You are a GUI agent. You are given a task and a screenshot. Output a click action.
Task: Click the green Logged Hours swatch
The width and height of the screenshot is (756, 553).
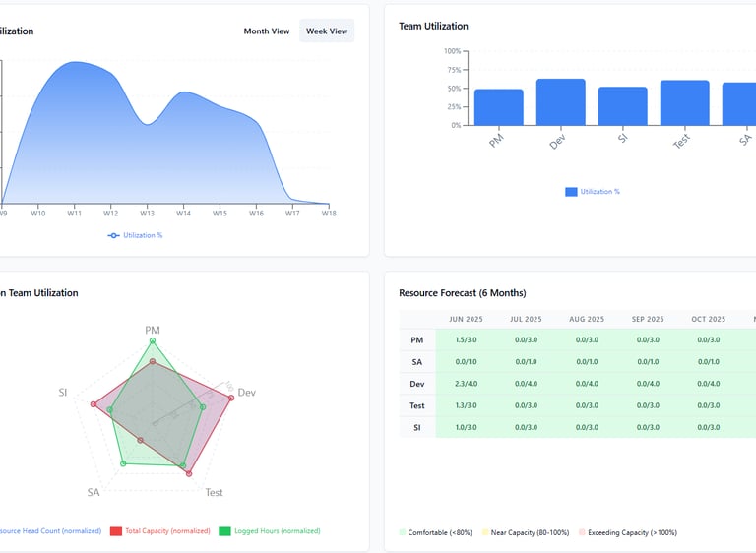coord(224,530)
